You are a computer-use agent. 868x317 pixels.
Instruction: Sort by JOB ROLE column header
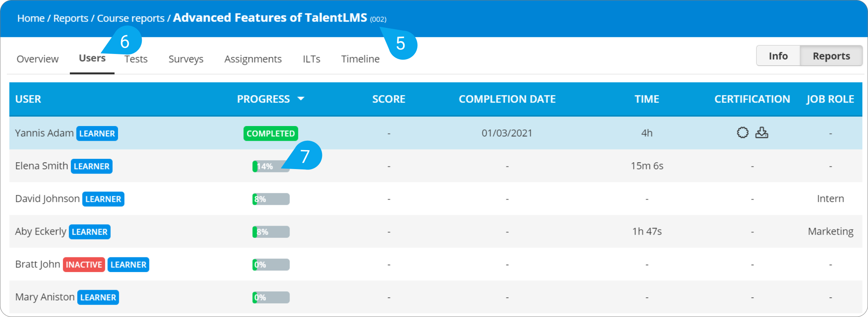tap(830, 99)
